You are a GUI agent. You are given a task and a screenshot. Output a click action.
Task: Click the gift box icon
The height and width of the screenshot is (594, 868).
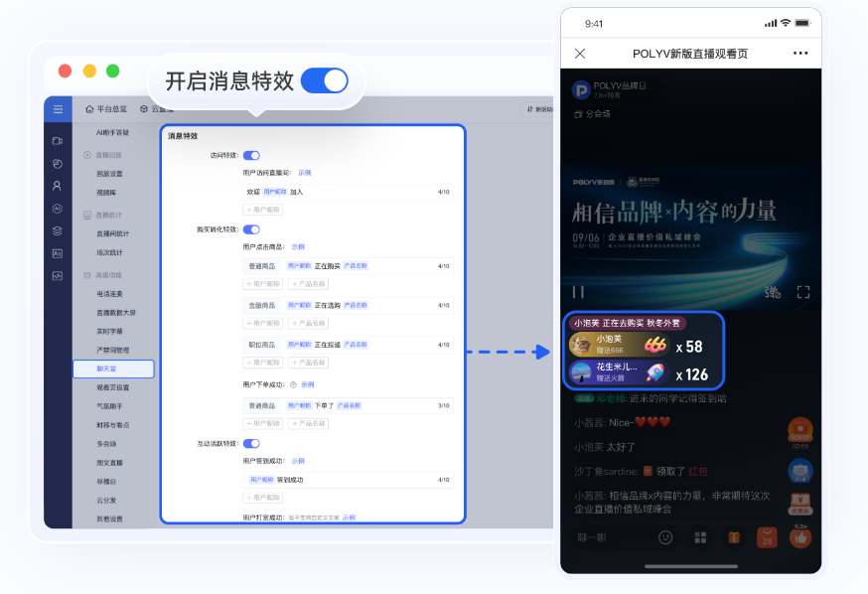pos(733,537)
